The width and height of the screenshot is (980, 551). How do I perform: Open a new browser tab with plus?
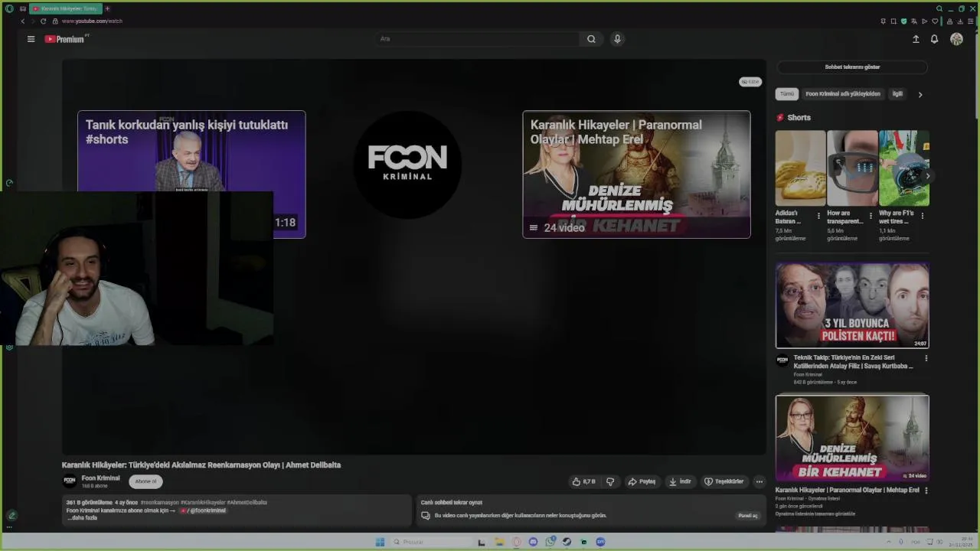[107, 8]
